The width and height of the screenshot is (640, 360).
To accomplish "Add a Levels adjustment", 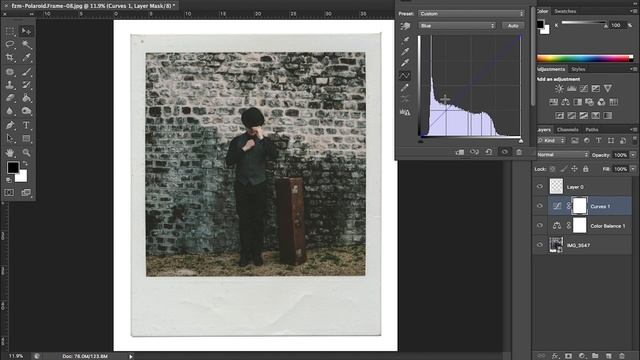I will point(571,88).
